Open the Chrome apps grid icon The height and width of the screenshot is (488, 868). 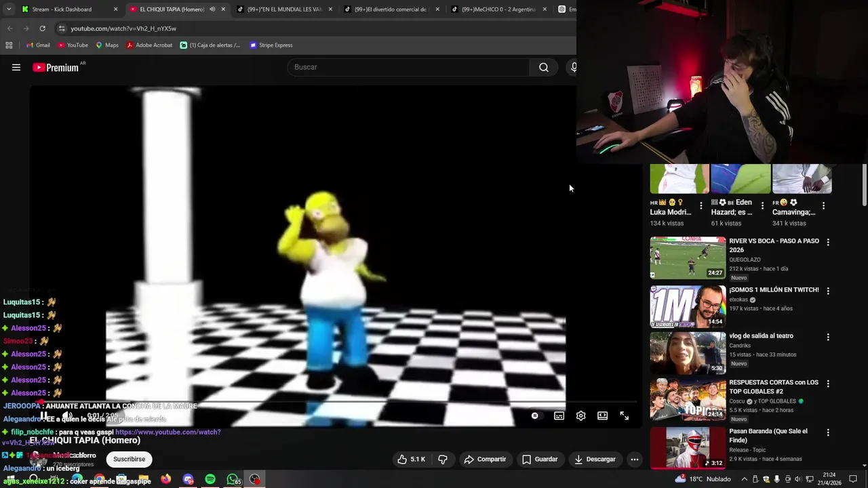(9, 45)
